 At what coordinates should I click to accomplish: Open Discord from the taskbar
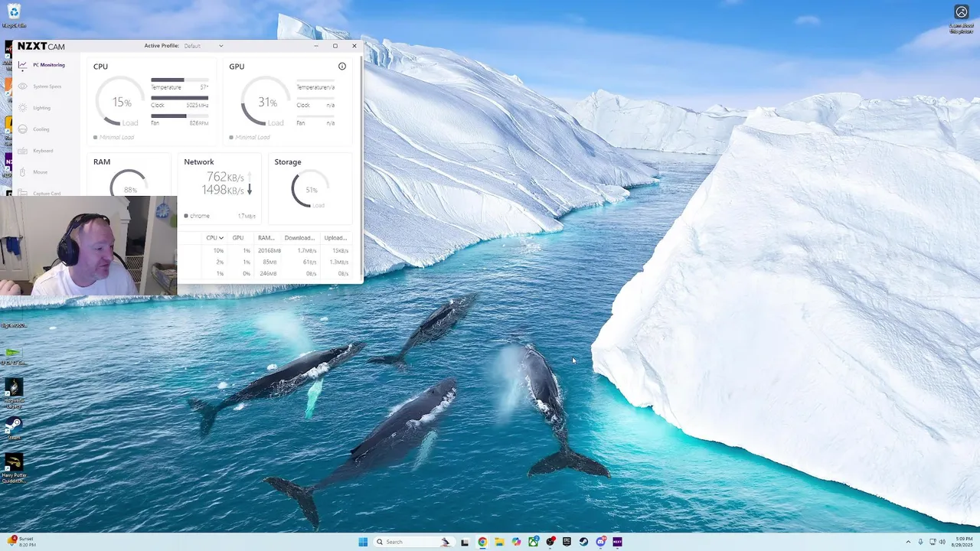tap(600, 542)
